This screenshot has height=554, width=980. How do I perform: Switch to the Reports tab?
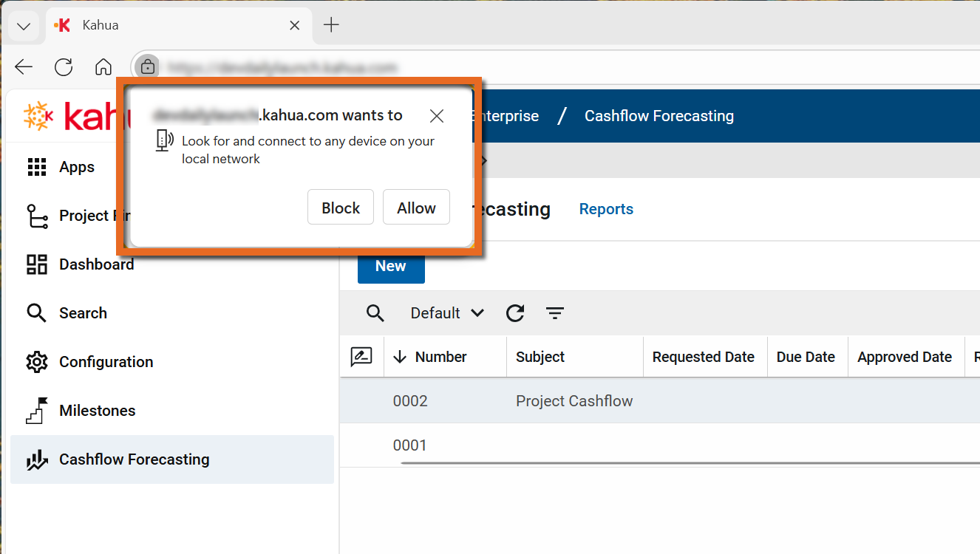click(606, 209)
